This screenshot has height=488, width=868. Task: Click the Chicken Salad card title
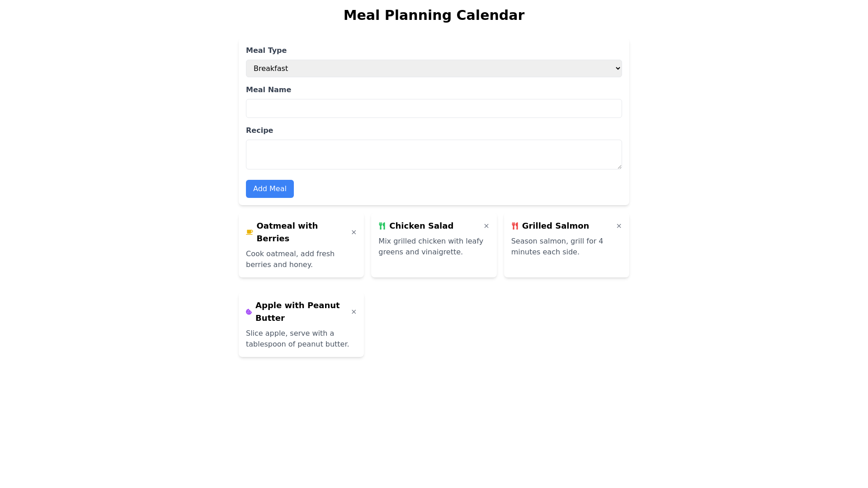[x=421, y=226]
